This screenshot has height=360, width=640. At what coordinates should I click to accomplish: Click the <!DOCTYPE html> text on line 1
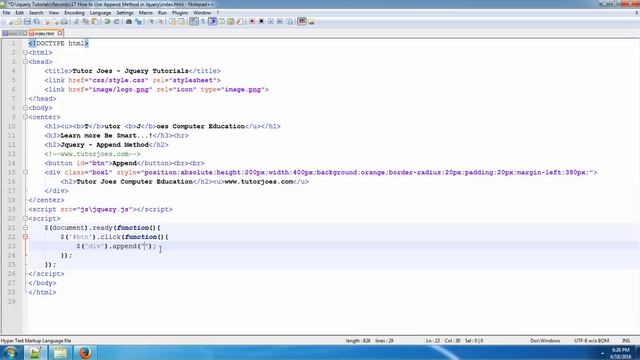tap(58, 43)
